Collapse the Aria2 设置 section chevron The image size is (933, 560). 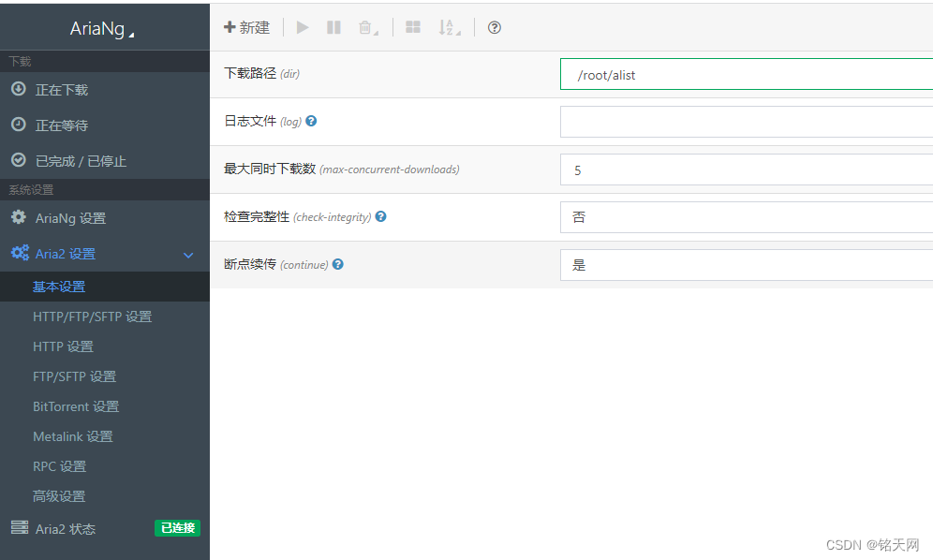[x=188, y=254]
